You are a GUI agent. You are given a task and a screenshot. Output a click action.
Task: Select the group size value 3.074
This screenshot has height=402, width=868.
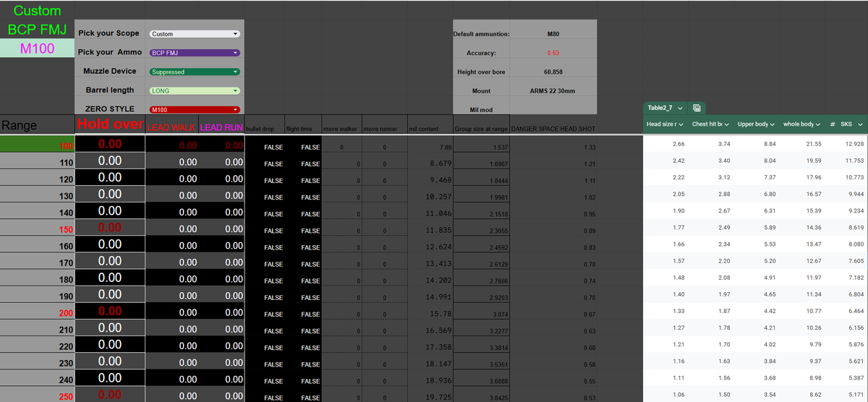(x=481, y=313)
